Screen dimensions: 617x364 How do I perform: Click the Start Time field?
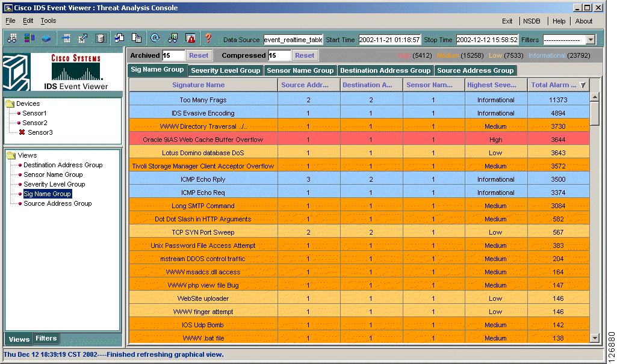tap(389, 40)
